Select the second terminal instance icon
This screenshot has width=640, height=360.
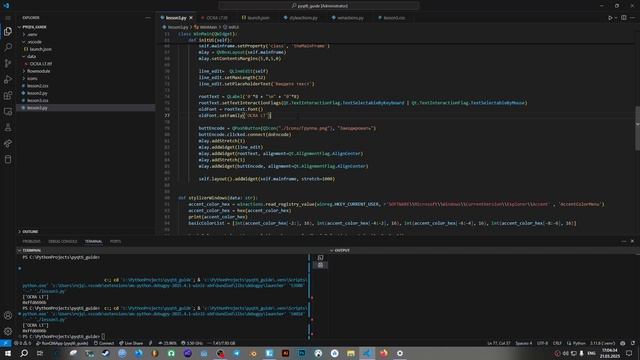(x=320, y=265)
